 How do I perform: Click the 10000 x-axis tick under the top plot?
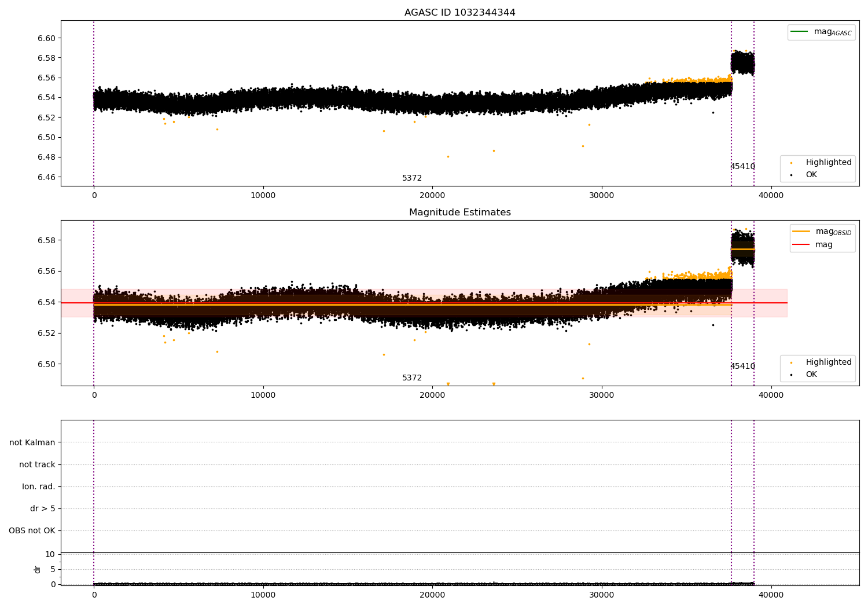tap(263, 196)
